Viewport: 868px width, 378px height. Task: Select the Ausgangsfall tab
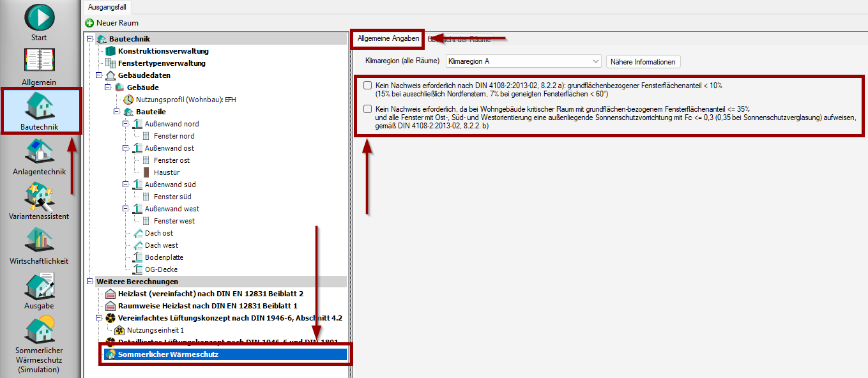tap(107, 6)
